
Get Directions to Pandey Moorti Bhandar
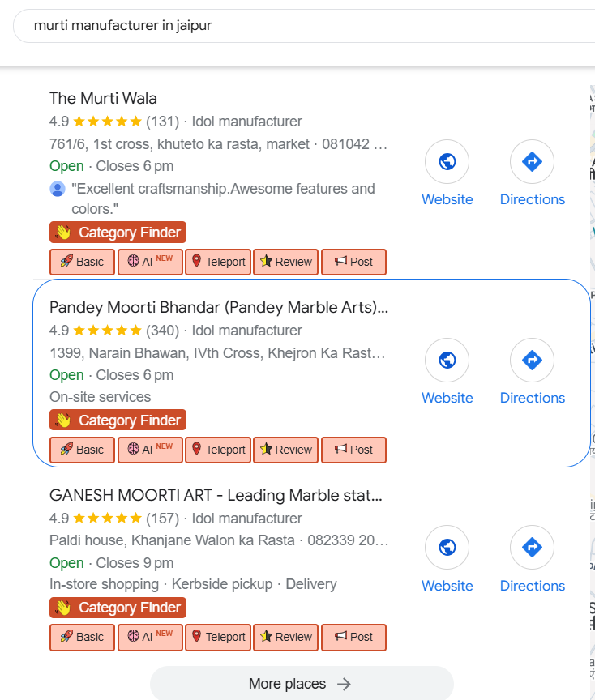coord(532,361)
